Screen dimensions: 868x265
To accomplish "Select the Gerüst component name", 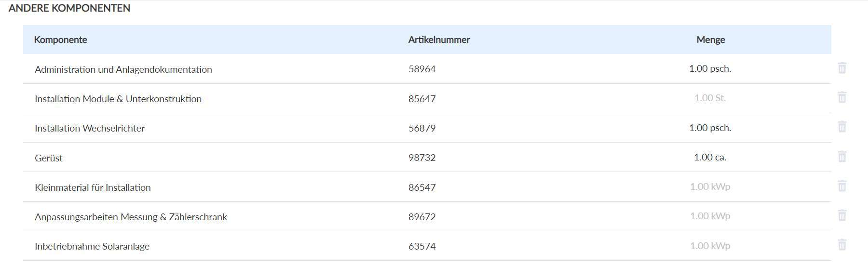I will pyautogui.click(x=49, y=158).
